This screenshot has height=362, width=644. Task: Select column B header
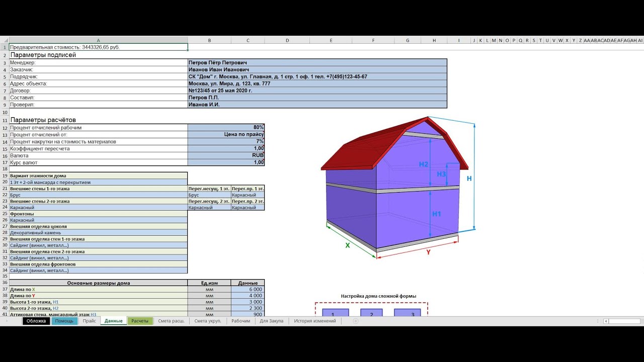pyautogui.click(x=209, y=40)
